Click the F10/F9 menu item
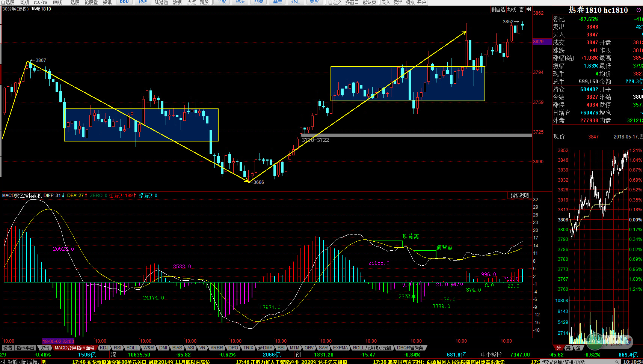Screen dimensions: 643x364 tap(41, 2)
